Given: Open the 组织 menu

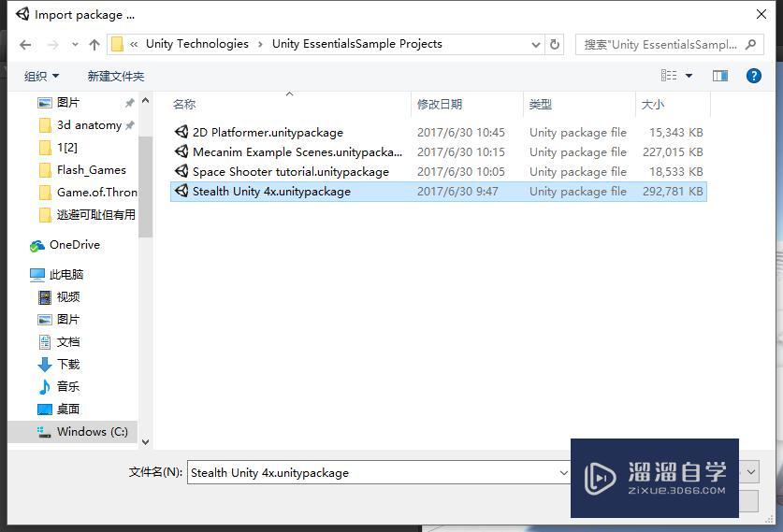Looking at the screenshot, I should pos(41,76).
